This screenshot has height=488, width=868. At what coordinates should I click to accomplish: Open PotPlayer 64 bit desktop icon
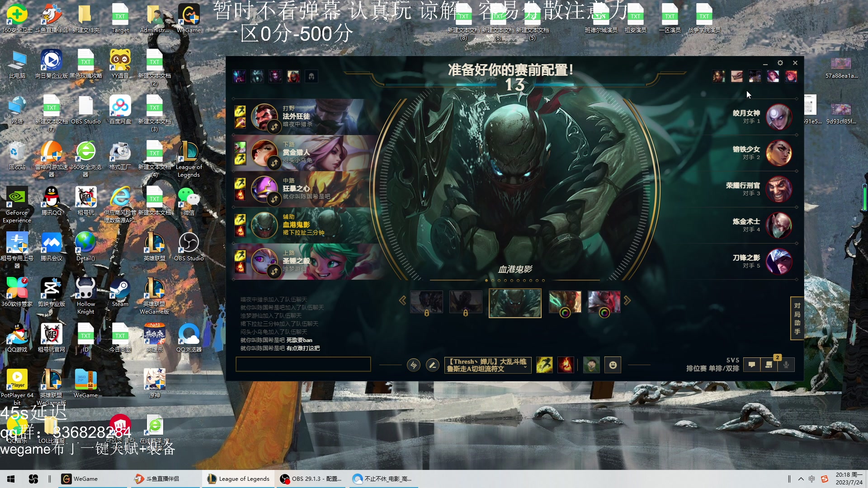tap(17, 387)
